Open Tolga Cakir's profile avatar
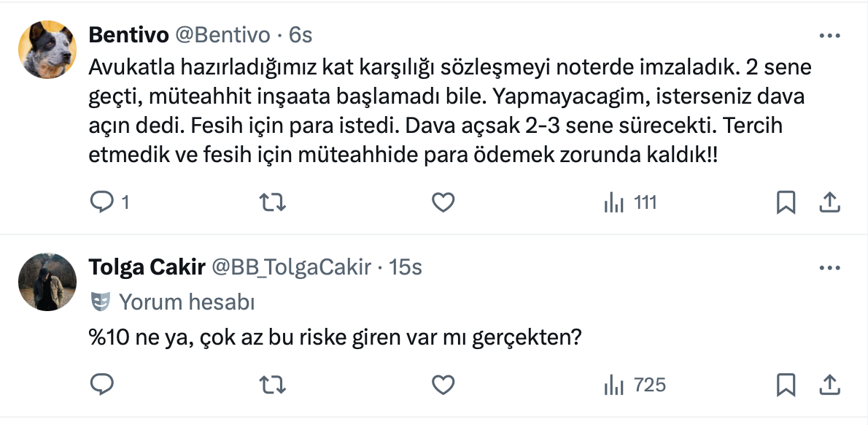 (47, 282)
